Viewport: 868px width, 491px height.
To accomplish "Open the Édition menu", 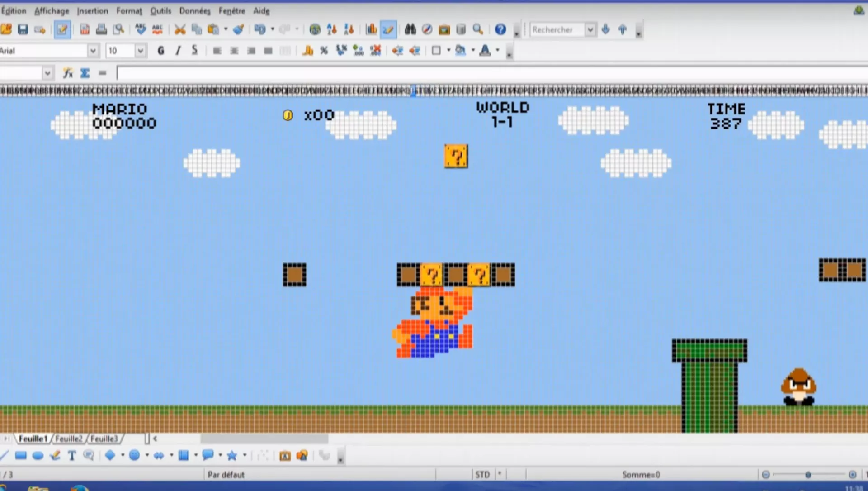I will click(x=14, y=11).
